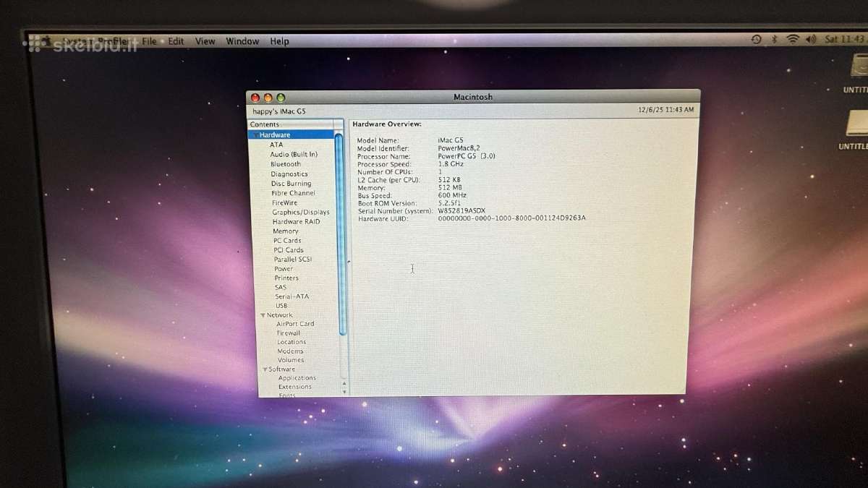This screenshot has height=488, width=868.
Task: Select the Applications entry
Action: click(x=297, y=378)
